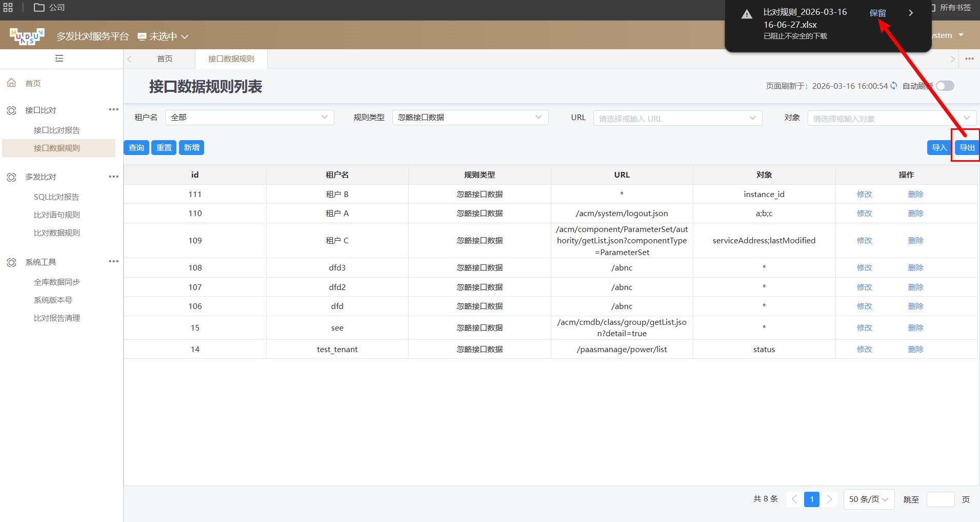Collapse the sidebar with the menu fold icon
The width and height of the screenshot is (980, 522).
tap(59, 59)
